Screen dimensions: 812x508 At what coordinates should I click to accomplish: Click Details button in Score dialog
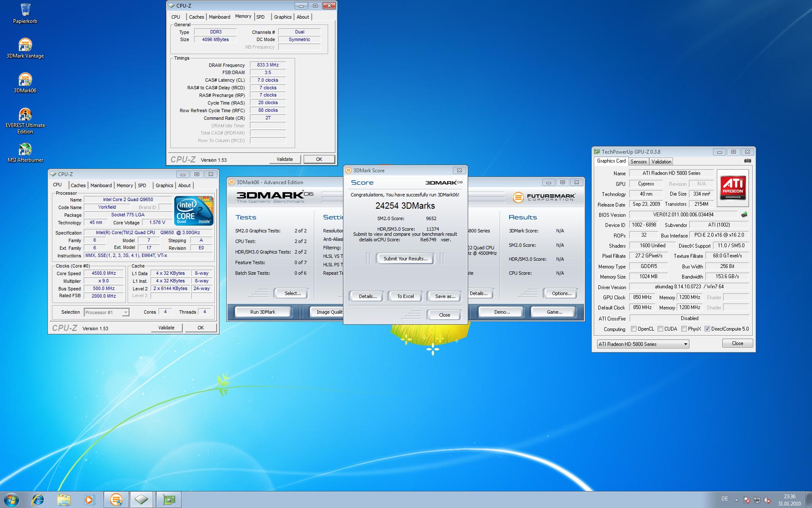(368, 296)
